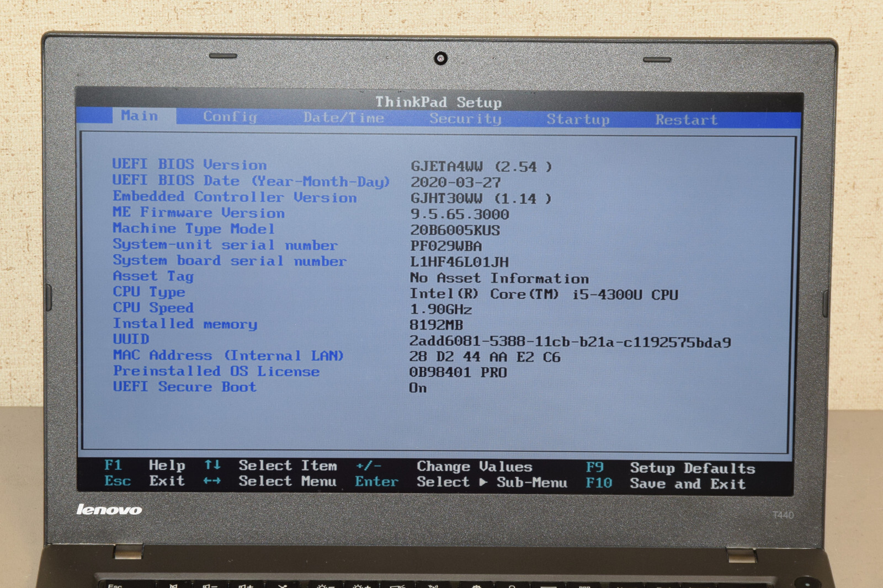Click the CPU Speed label
Screen dimensions: 883x588
153,307
